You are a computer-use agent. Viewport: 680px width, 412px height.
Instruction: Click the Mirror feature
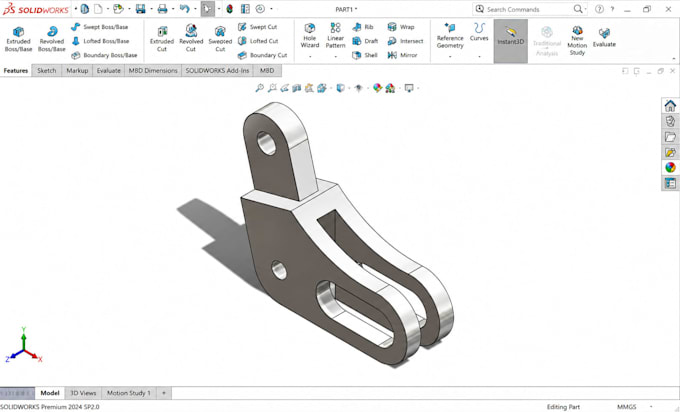pos(402,55)
